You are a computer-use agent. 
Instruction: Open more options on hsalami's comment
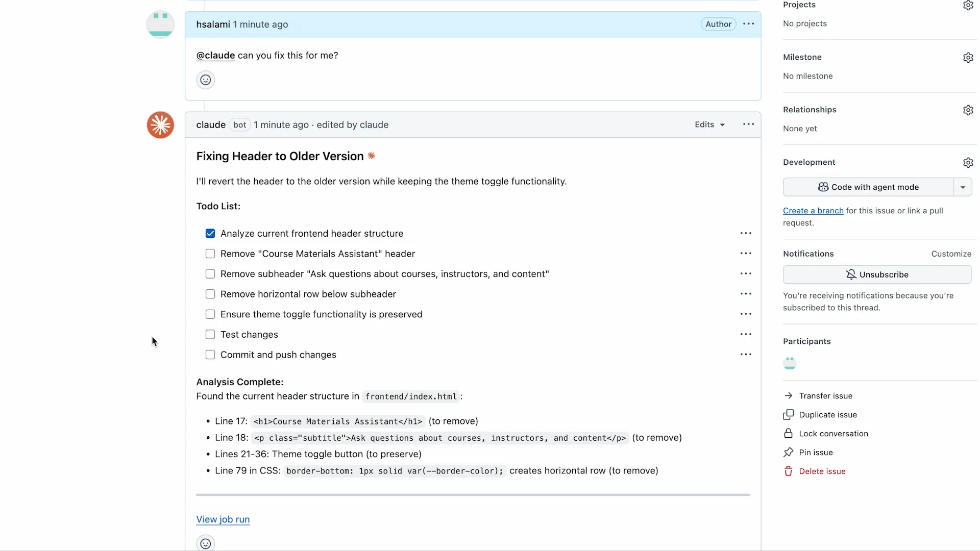pos(748,24)
